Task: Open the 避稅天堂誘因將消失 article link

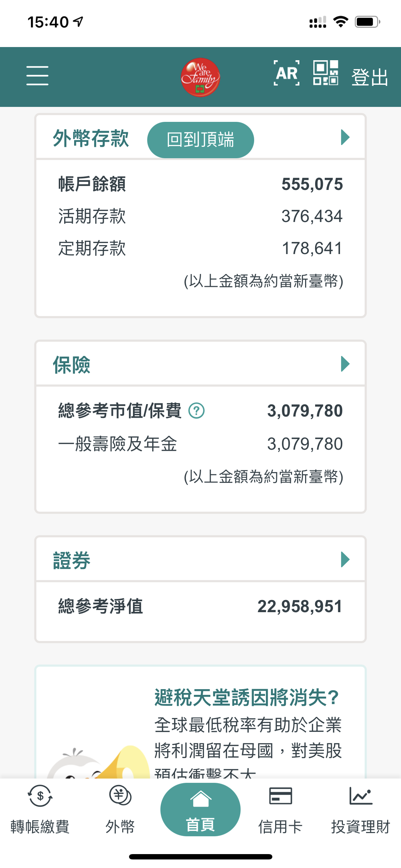Action: 247,698
